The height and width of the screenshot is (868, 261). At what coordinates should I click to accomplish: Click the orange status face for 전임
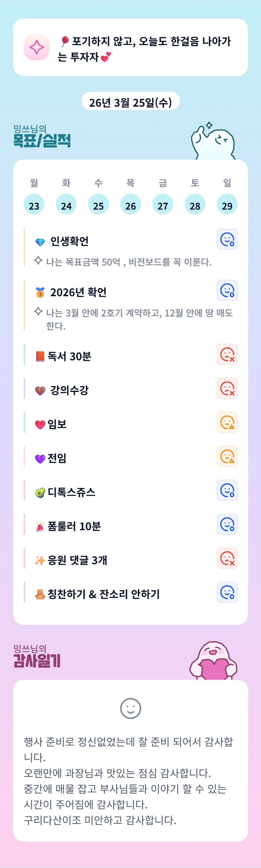(x=227, y=456)
